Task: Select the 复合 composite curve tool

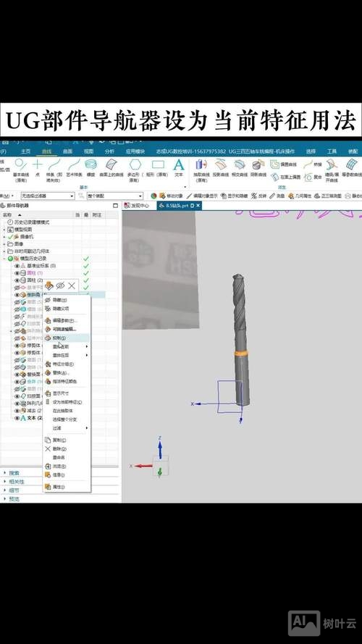Action: (313, 177)
